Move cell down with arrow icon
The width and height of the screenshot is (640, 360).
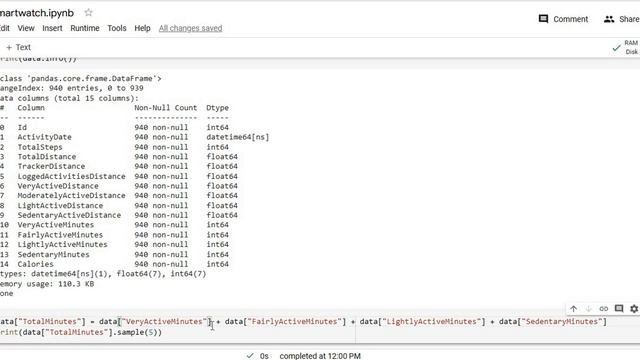coord(588,309)
